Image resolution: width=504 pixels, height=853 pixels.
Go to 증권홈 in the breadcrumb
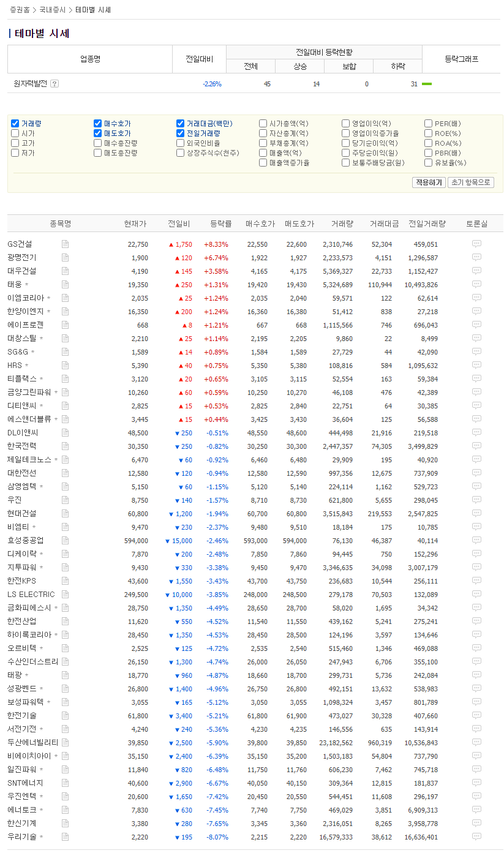click(20, 10)
